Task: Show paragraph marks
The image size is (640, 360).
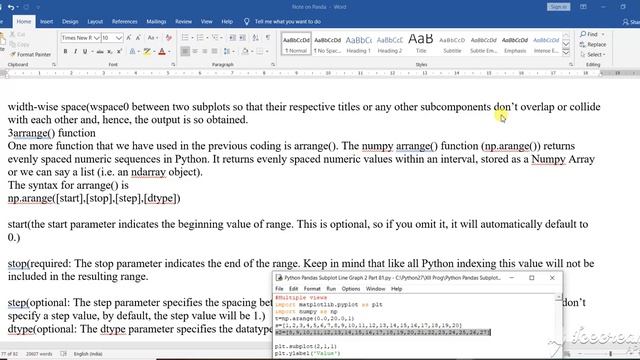Action: (x=268, y=38)
